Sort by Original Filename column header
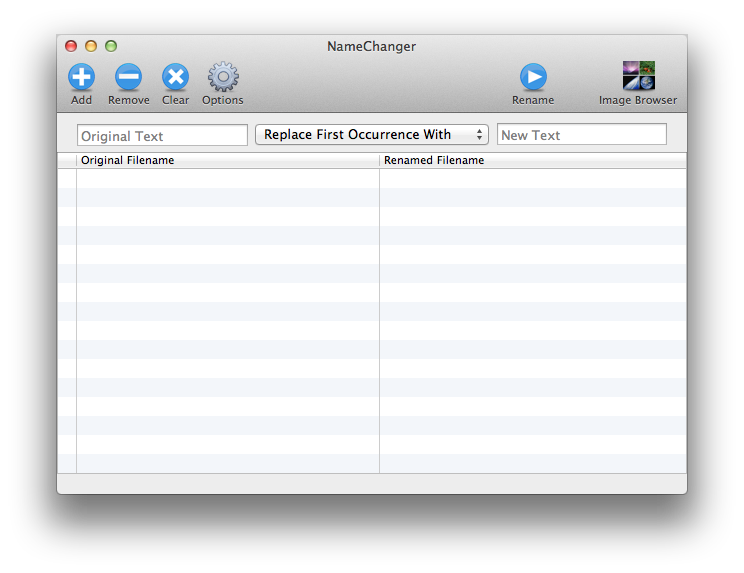 coord(228,160)
